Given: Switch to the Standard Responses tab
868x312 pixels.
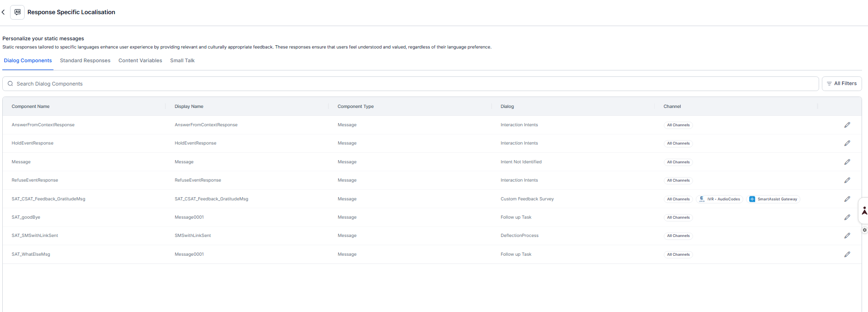Looking at the screenshot, I should pyautogui.click(x=85, y=60).
